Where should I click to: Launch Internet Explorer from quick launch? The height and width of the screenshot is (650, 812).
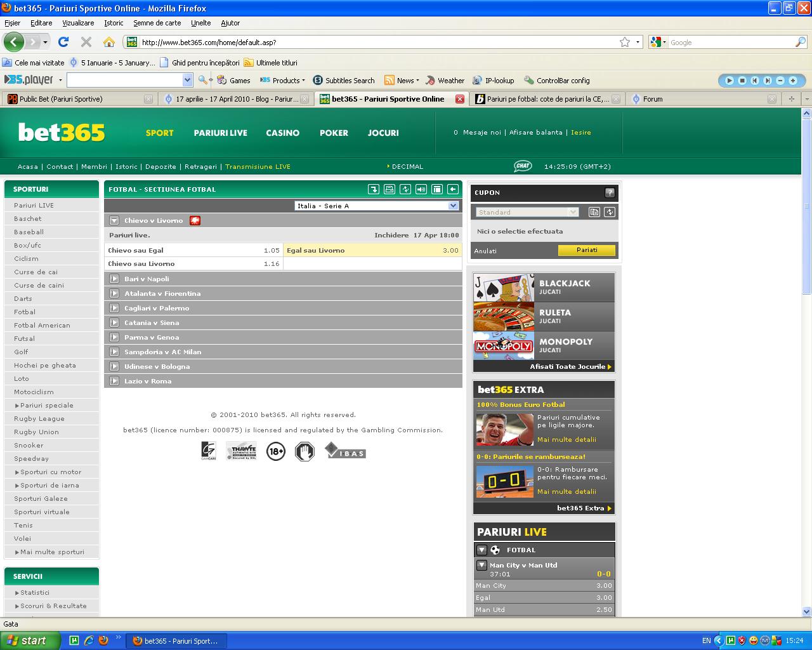[89, 640]
